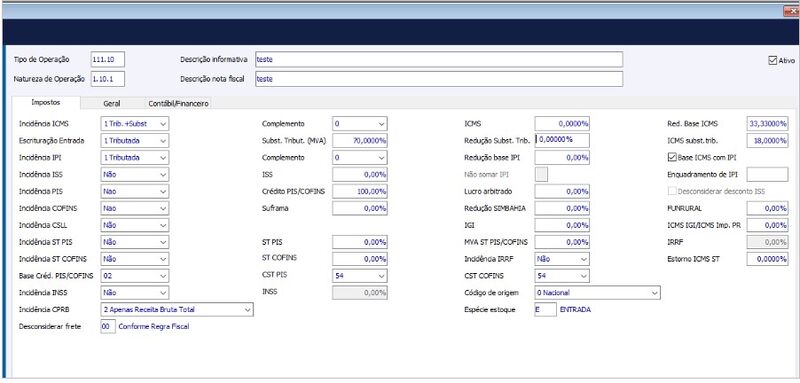The width and height of the screenshot is (800, 383).
Task: Click the Enquadramento de IPI field
Action: (767, 174)
